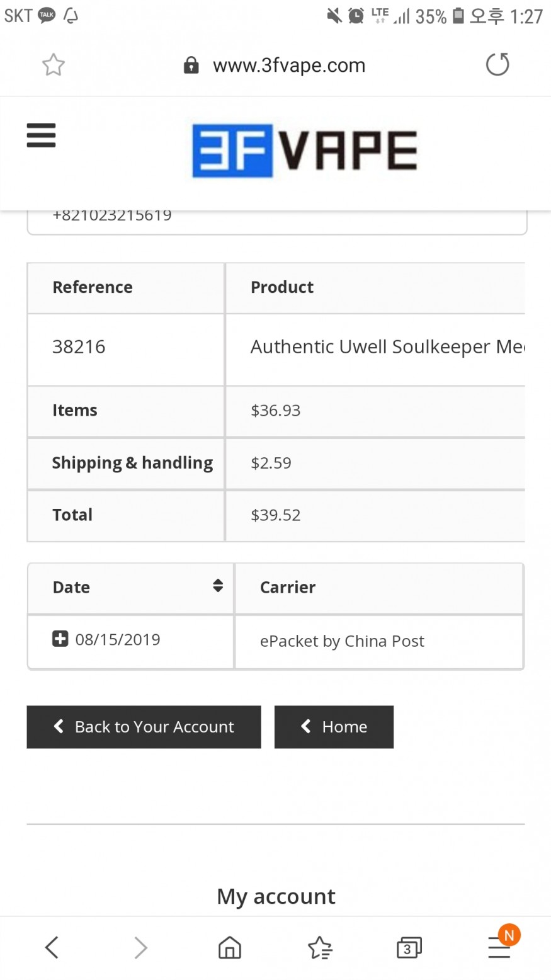551x980 pixels.
Task: Tap the KakaoTalk notification icon
Action: tap(47, 16)
